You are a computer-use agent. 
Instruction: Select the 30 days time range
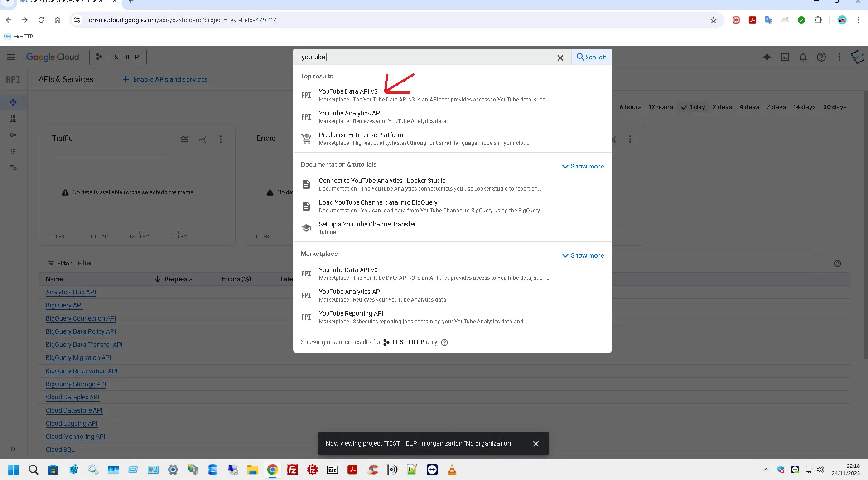click(x=834, y=107)
